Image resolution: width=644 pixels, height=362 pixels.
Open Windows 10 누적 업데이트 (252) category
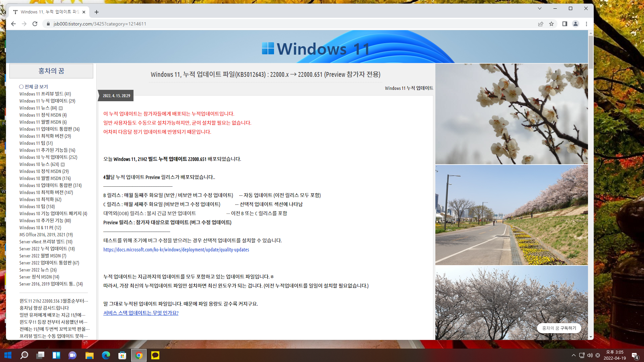(48, 157)
